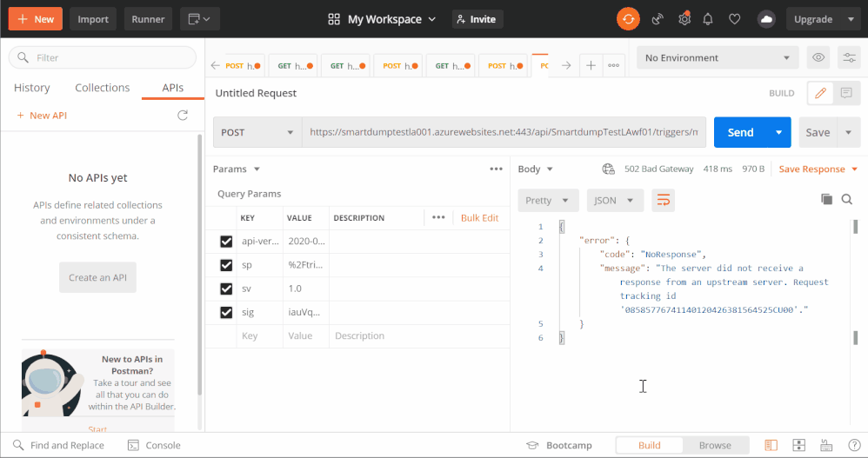Send the POST request
This screenshot has height=458, width=868.
(x=740, y=132)
